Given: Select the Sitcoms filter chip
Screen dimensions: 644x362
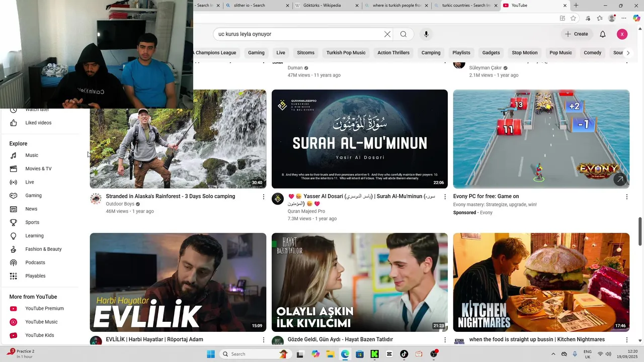Looking at the screenshot, I should pos(305,53).
